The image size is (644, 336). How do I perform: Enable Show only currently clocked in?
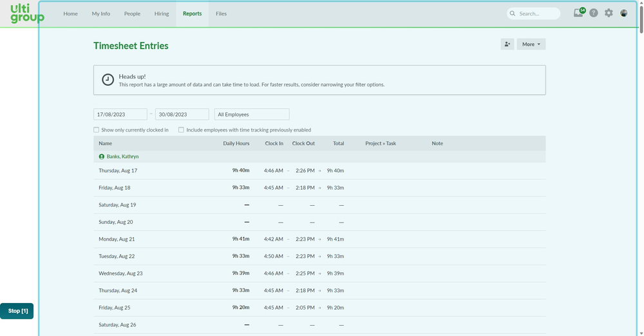97,130
